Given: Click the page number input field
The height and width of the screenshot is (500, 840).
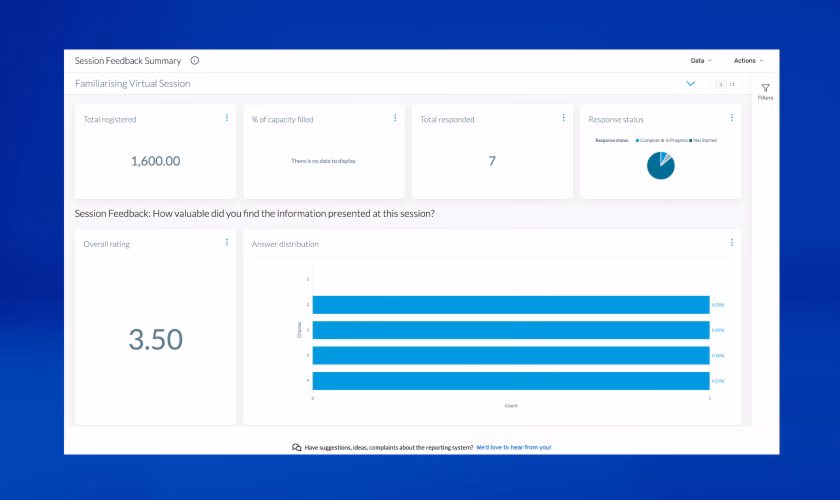Looking at the screenshot, I should [x=721, y=84].
